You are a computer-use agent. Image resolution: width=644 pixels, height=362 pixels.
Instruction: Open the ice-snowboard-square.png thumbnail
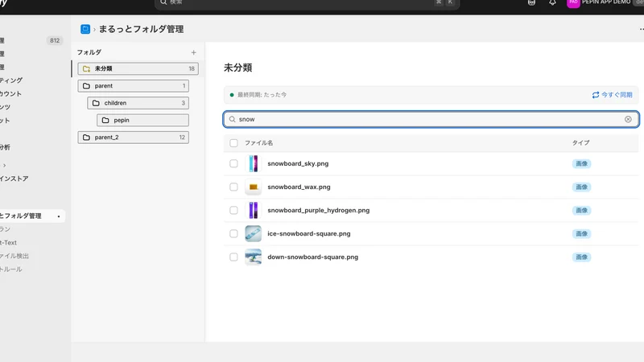(x=253, y=233)
